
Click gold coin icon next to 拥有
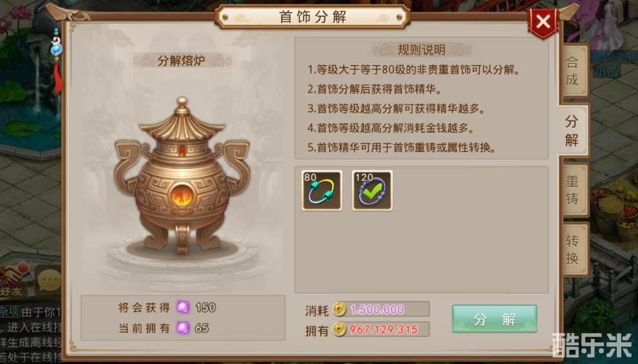tap(340, 329)
